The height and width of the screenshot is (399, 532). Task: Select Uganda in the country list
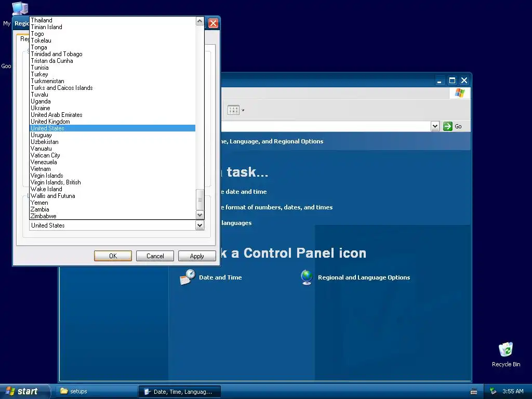pyautogui.click(x=112, y=101)
